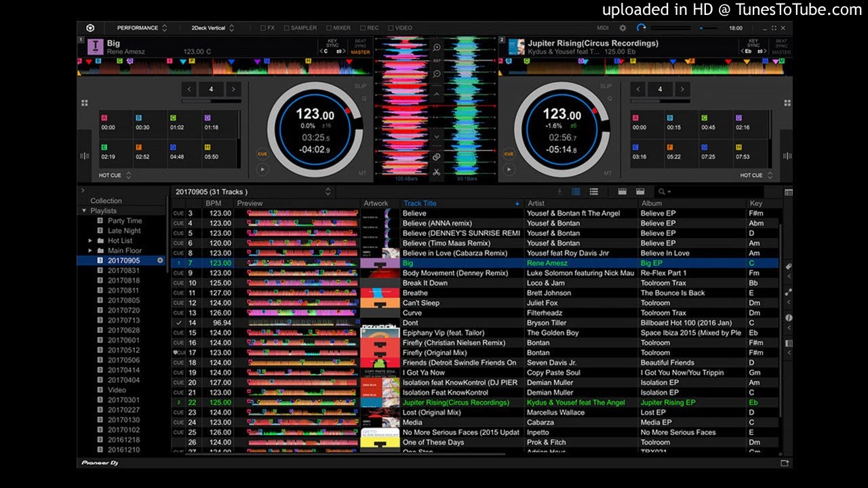Toggle deck 2 BEAT SYNC

pos(781,43)
